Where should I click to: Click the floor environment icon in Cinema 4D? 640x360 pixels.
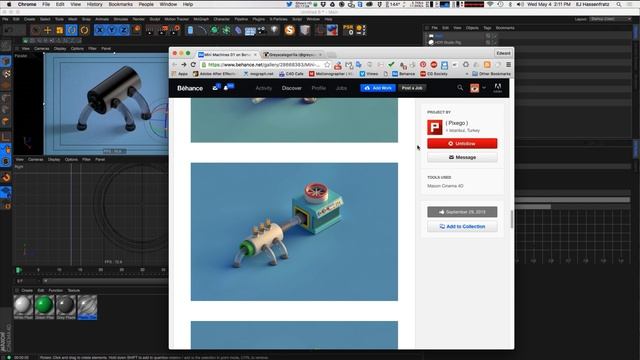[x=250, y=31]
